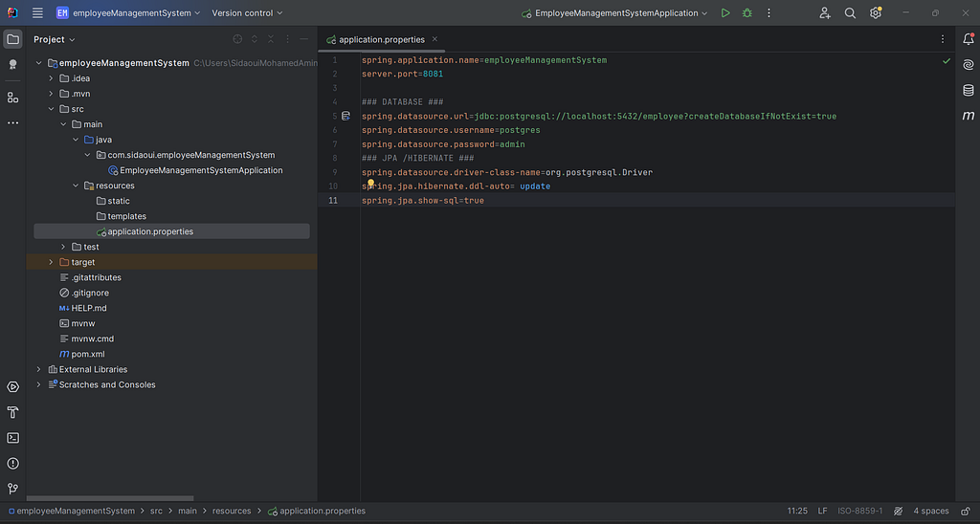The image size is (980, 524).
Task: Open the Project tool window folder icon
Action: 12,39
